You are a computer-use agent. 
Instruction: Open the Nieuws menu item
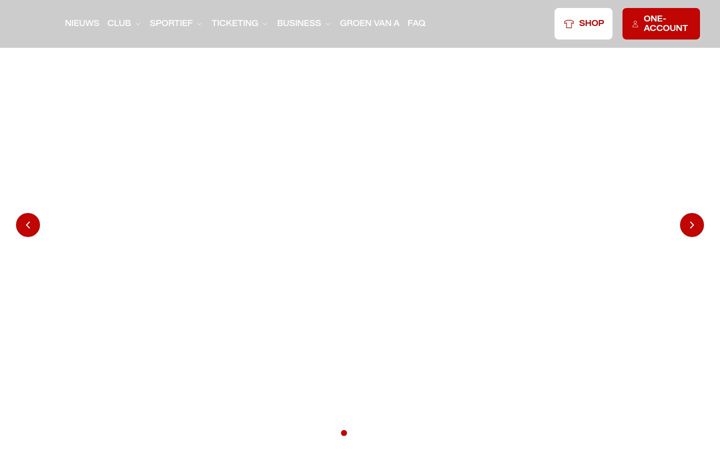coord(82,23)
